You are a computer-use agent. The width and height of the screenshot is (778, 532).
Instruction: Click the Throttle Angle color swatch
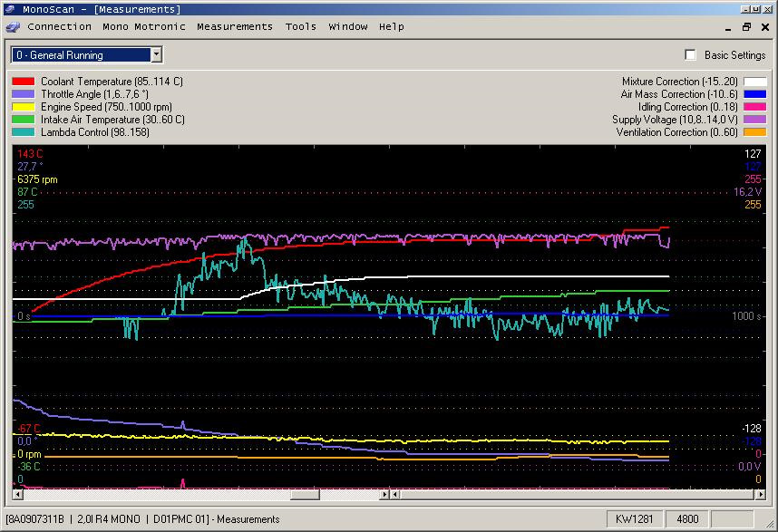pyautogui.click(x=24, y=94)
